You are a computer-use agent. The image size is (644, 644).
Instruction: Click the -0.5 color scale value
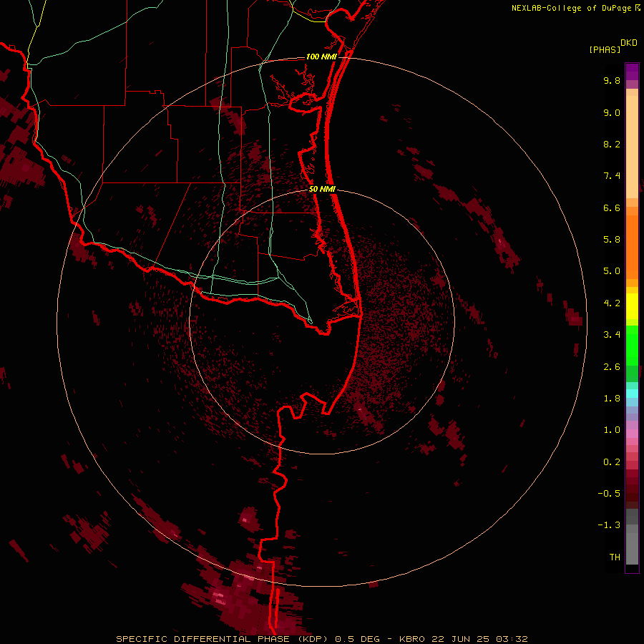tap(609, 494)
